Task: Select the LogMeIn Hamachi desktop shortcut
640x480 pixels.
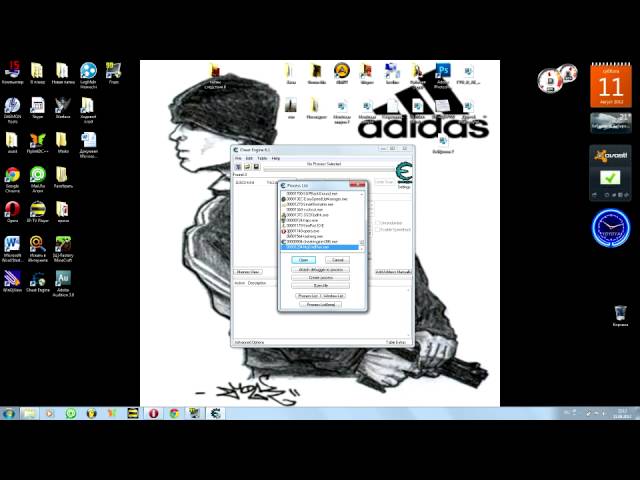Action: [88, 76]
